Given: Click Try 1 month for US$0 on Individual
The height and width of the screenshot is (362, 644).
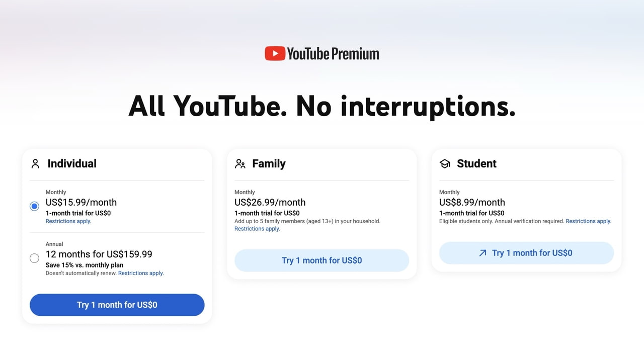Looking at the screenshot, I should point(117,305).
